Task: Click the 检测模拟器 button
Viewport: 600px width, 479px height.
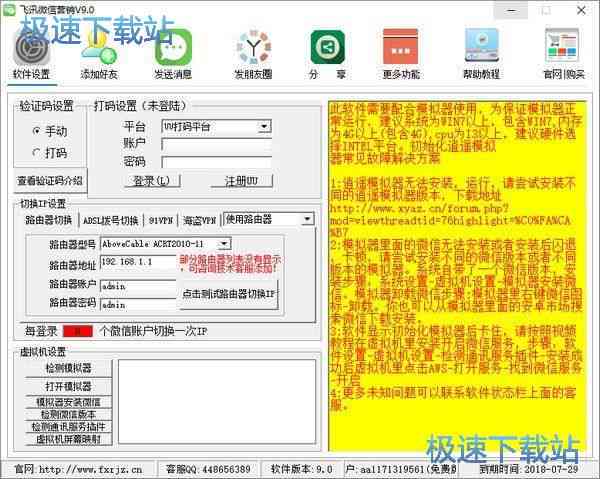Action: [x=68, y=368]
